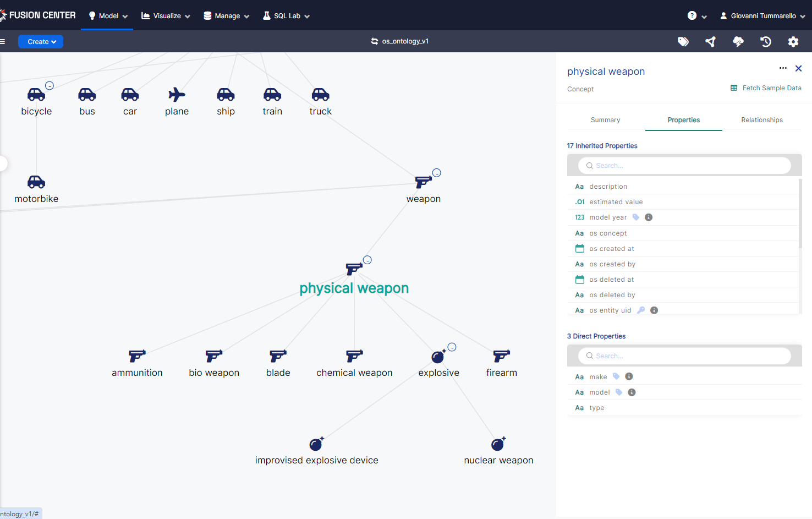Image resolution: width=812 pixels, height=519 pixels.
Task: Collapse the explosive node subtree
Action: click(452, 347)
